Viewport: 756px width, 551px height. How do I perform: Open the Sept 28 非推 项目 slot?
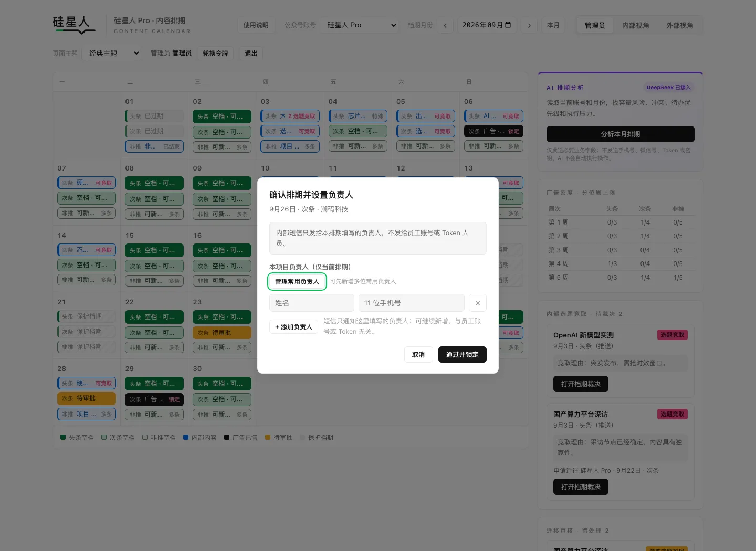(x=87, y=414)
